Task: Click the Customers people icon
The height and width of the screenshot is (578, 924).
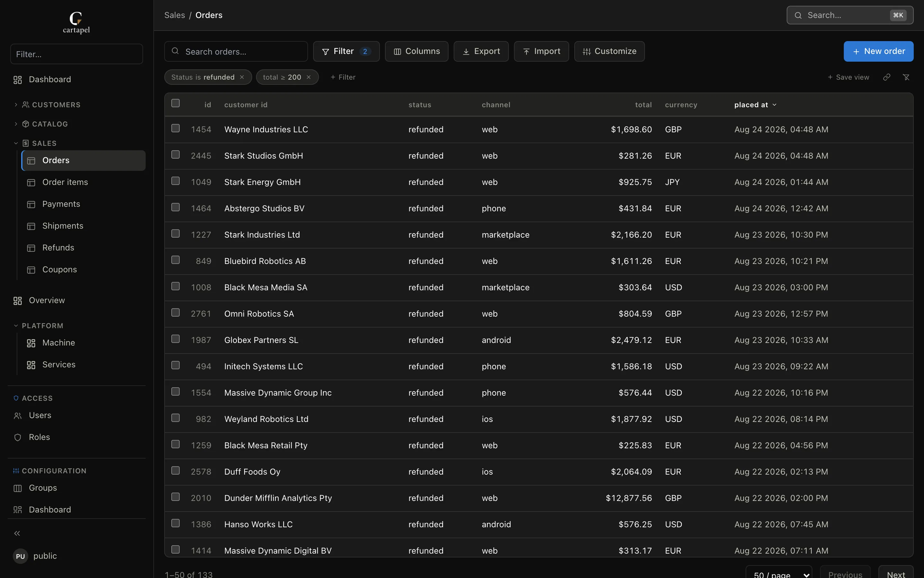Action: point(26,105)
